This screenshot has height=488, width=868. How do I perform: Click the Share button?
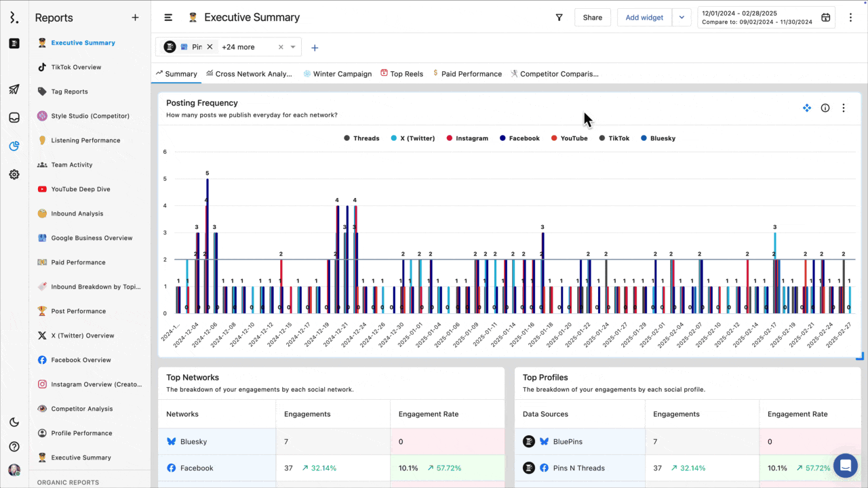[592, 18]
